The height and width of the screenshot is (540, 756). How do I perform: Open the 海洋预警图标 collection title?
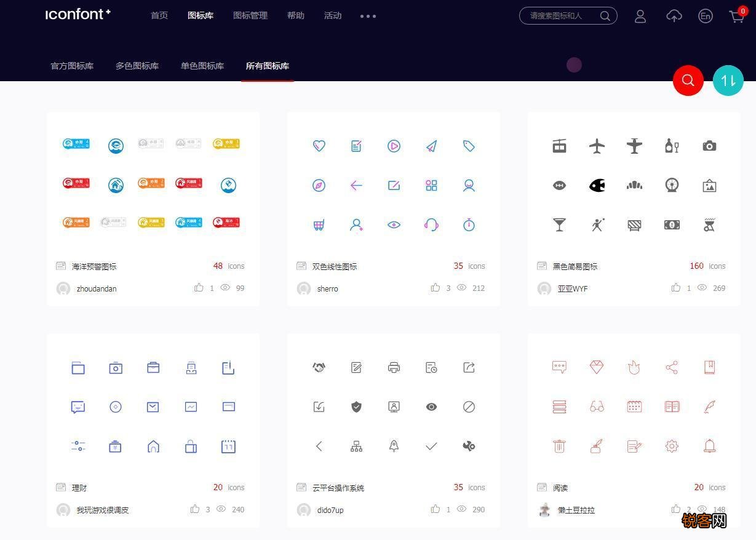(94, 266)
